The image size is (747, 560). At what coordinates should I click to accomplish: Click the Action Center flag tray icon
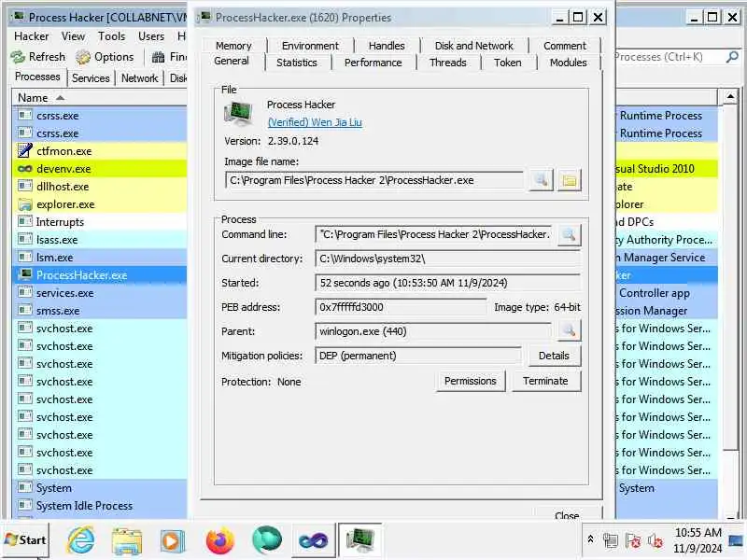click(633, 540)
